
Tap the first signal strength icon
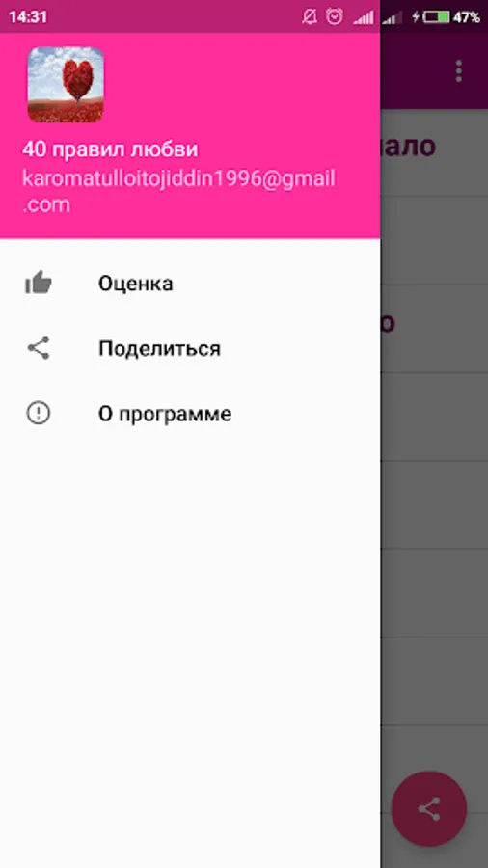(x=364, y=17)
